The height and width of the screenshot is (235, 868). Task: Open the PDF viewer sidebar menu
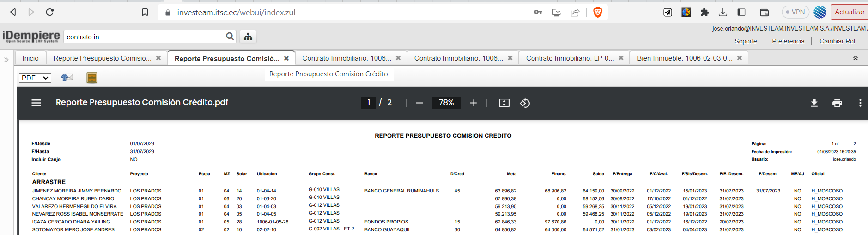pyautogui.click(x=36, y=103)
